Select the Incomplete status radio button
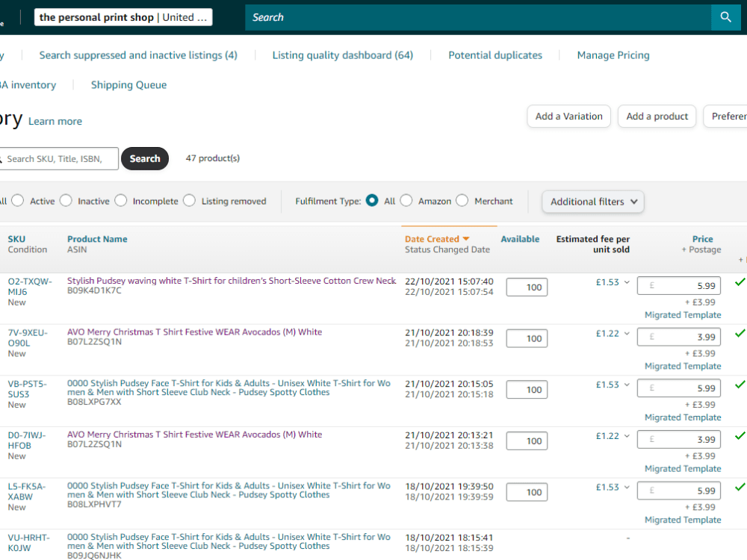The image size is (747, 560). coord(121,200)
